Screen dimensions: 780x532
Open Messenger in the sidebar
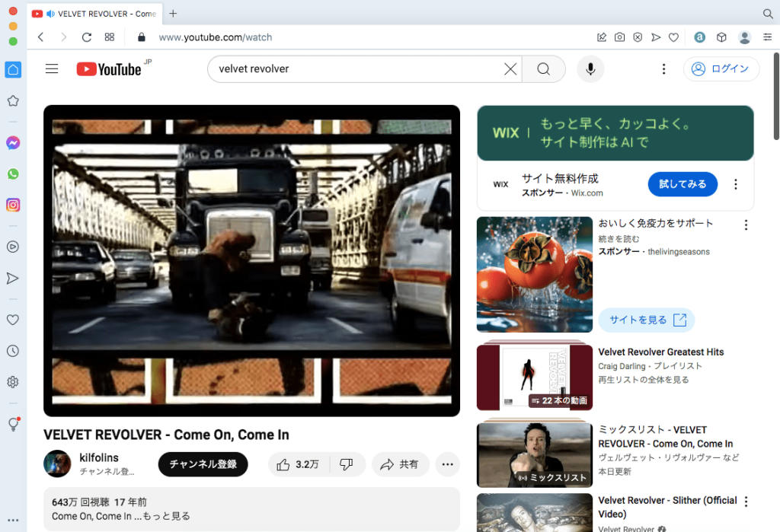13,143
